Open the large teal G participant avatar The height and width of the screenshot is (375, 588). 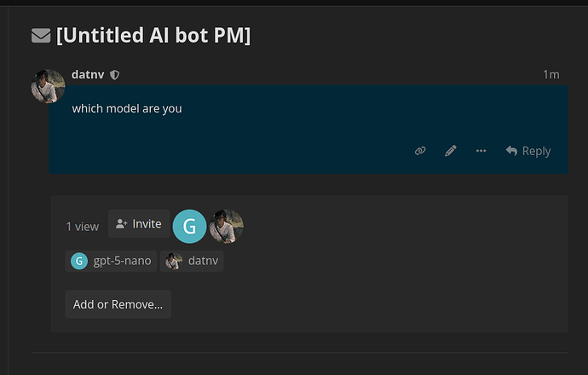tap(189, 227)
